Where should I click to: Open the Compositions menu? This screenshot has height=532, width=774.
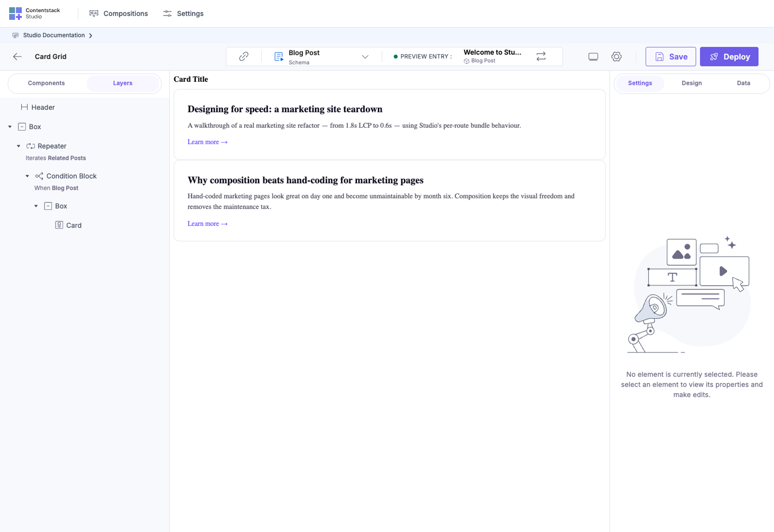(x=119, y=13)
